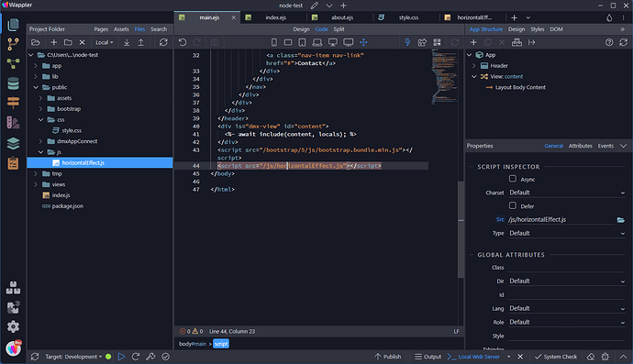Browse for Src file with folder icon

[x=620, y=220]
